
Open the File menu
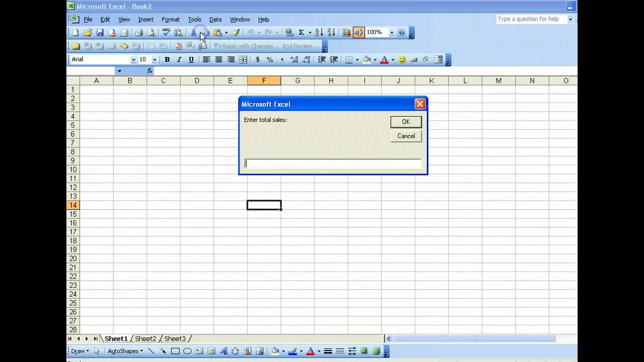[88, 20]
